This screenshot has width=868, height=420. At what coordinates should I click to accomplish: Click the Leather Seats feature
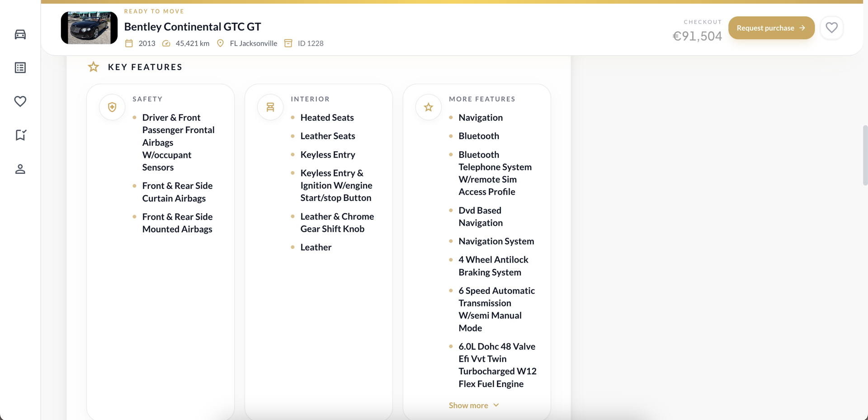click(x=328, y=136)
